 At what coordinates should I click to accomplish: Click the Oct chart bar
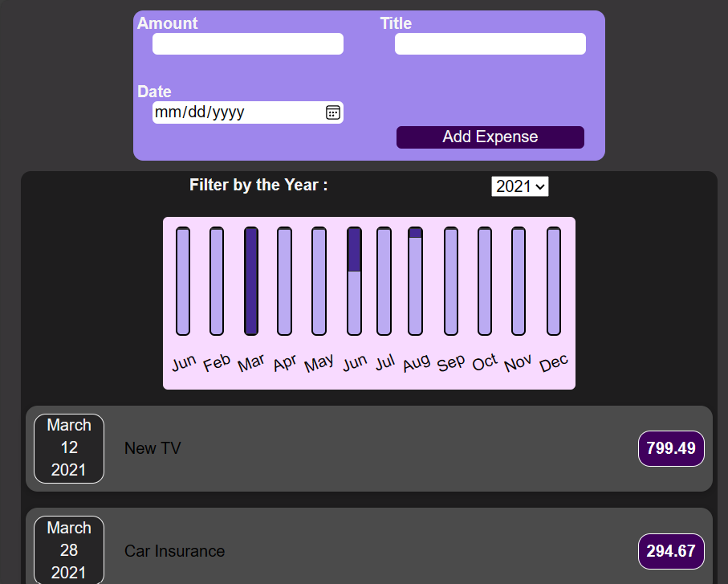[x=485, y=281]
